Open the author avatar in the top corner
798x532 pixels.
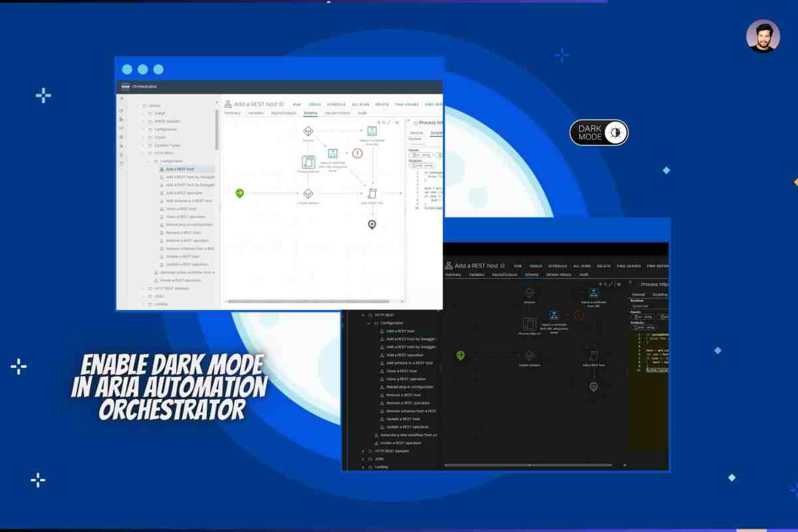pyautogui.click(x=763, y=36)
